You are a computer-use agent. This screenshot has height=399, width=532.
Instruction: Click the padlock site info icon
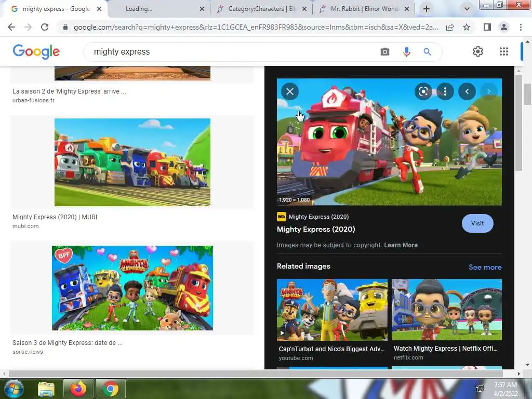coord(65,27)
